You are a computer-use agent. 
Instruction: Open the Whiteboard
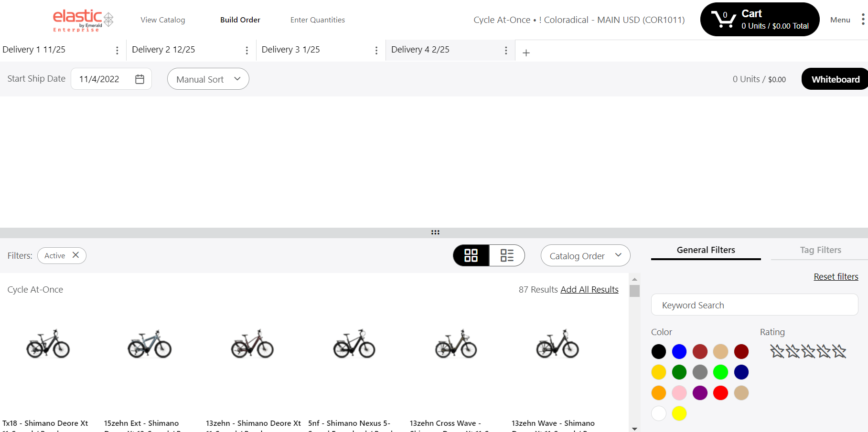(x=835, y=79)
